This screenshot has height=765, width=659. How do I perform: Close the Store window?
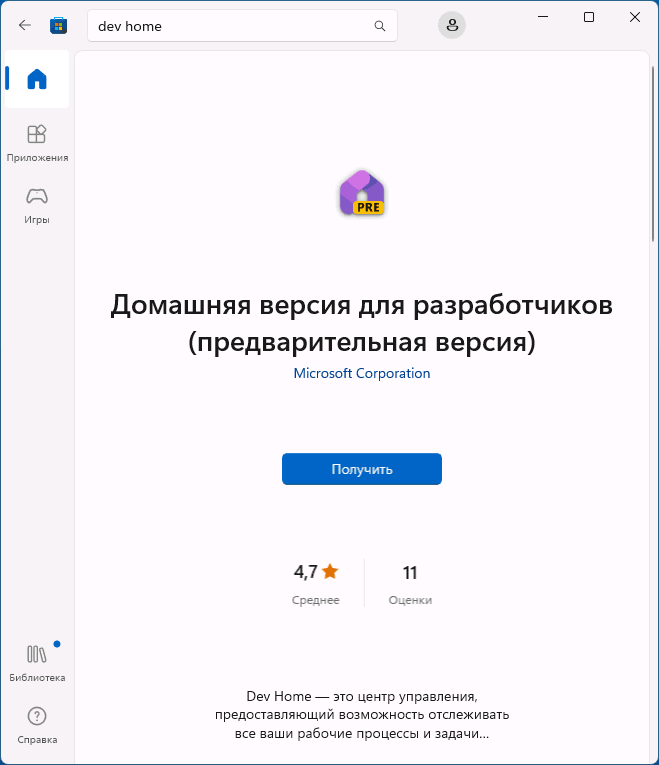pyautogui.click(x=635, y=17)
